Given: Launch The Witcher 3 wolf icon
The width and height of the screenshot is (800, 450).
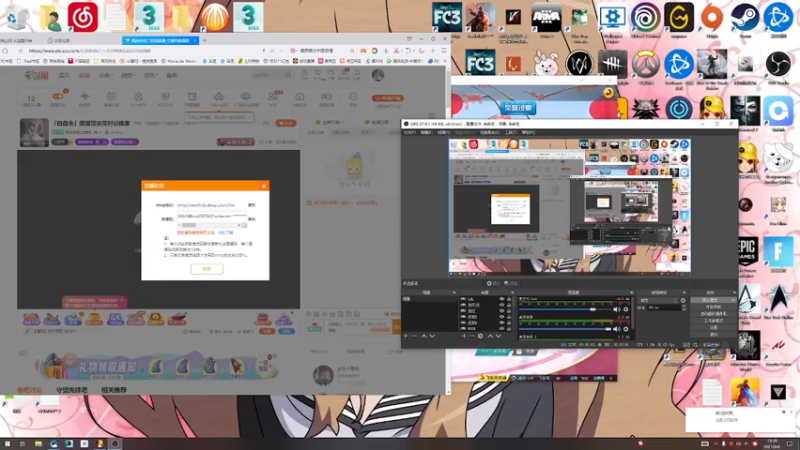Looking at the screenshot, I should pos(645,109).
